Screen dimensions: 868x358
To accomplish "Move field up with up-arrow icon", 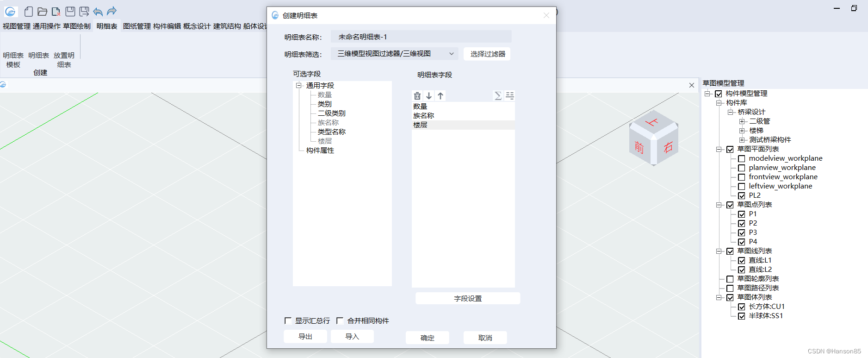I will 440,96.
